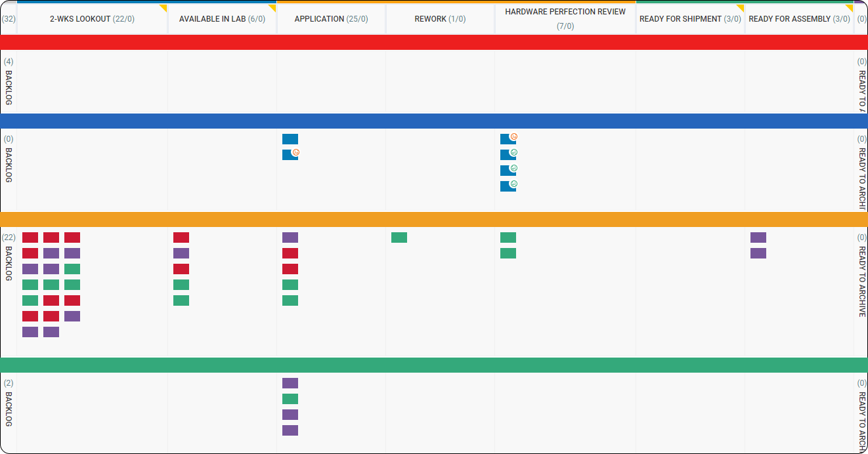Click the (22/0) count on 2-WKS LOOKOUT
The height and width of the screenshot is (454, 868).
point(123,19)
